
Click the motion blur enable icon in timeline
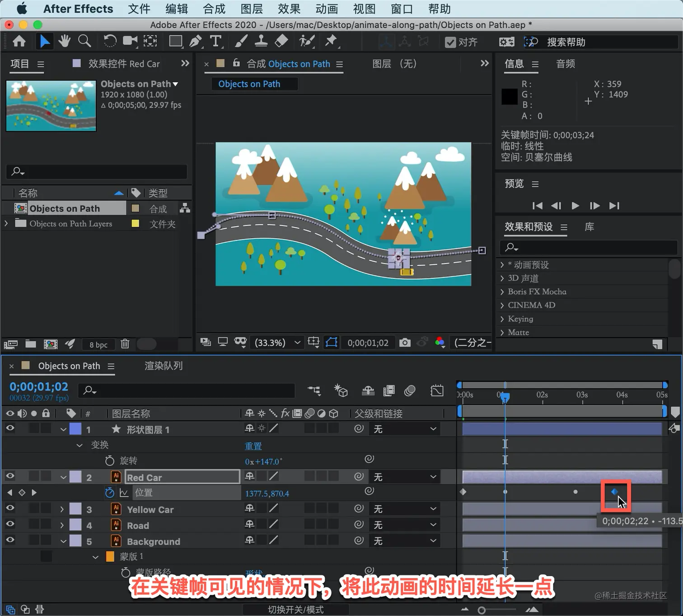[410, 390]
